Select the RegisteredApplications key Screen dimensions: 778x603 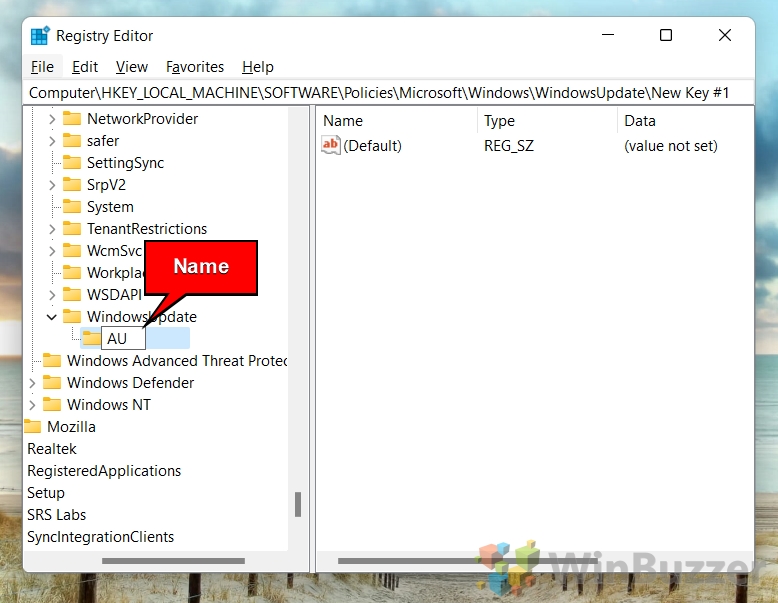click(x=104, y=470)
